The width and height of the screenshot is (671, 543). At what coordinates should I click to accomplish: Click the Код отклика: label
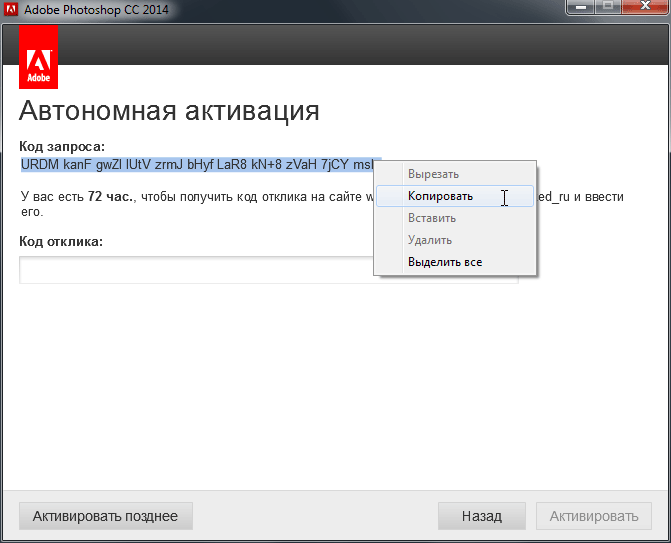pos(61,241)
